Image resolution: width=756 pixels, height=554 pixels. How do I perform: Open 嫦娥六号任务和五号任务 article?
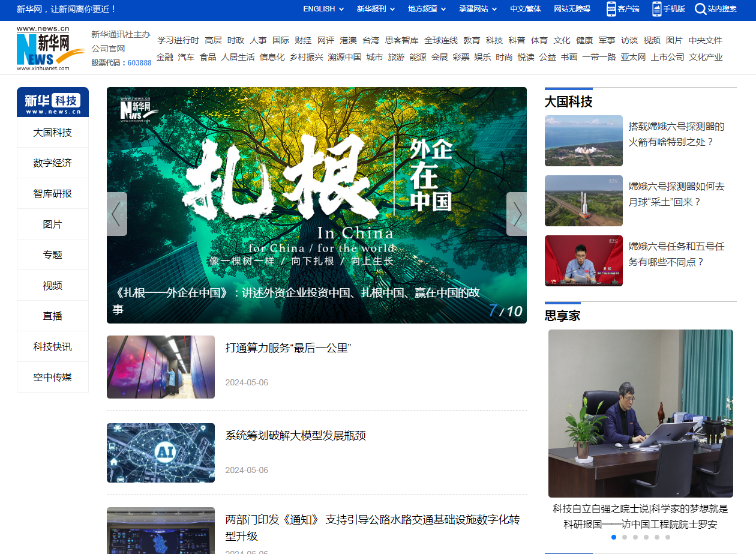[x=677, y=254]
